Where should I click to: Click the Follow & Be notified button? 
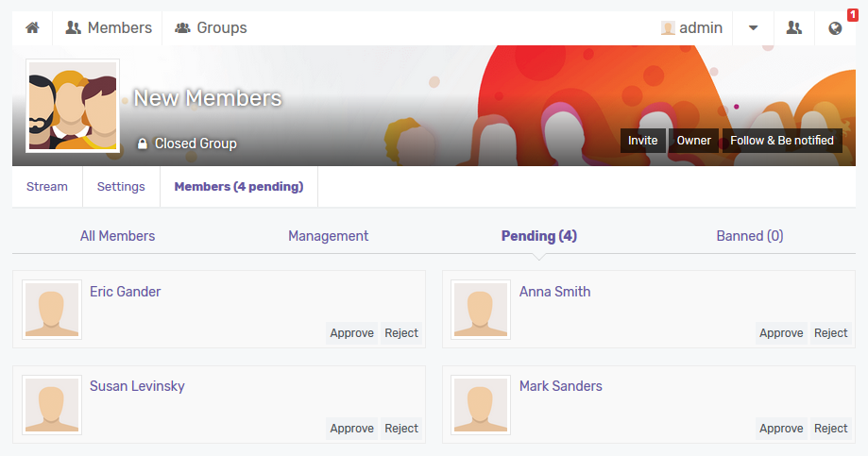click(x=782, y=141)
